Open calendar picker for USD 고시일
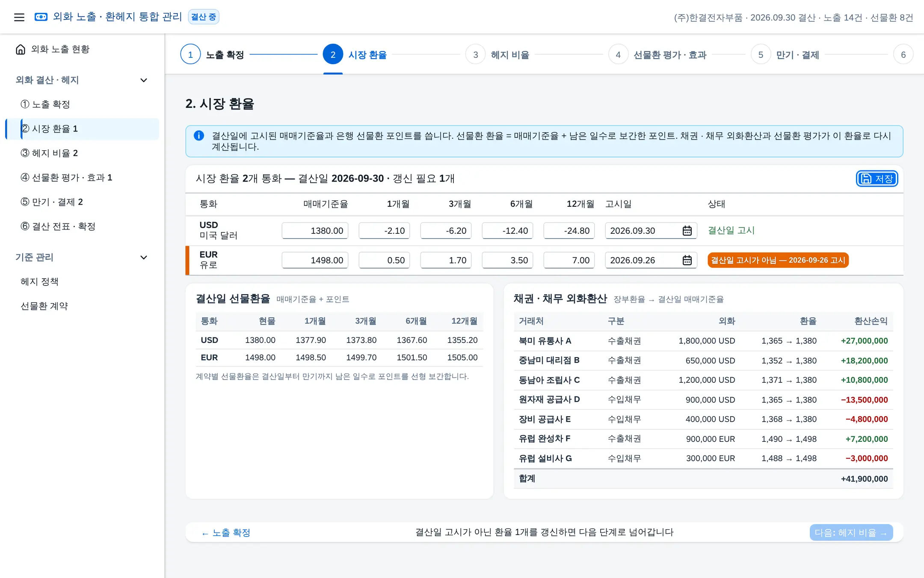Image resolution: width=924 pixels, height=578 pixels. tap(687, 231)
